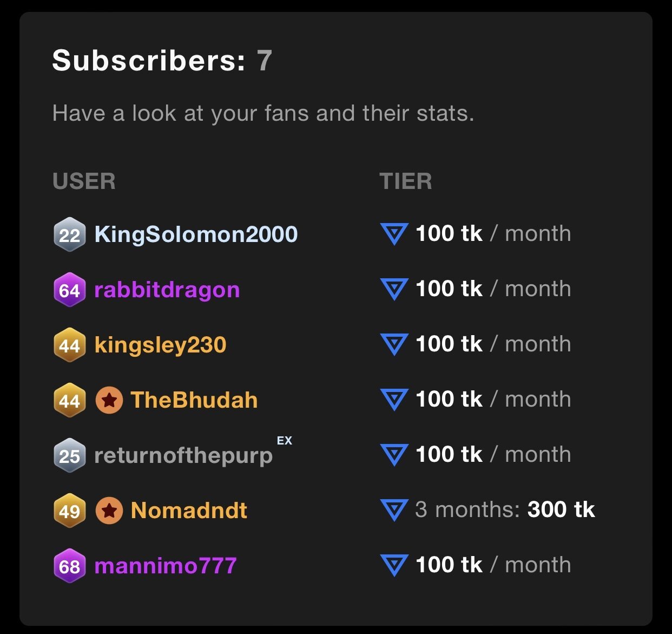Click the TIER column header
Screen dimensions: 672x634
click(x=406, y=181)
